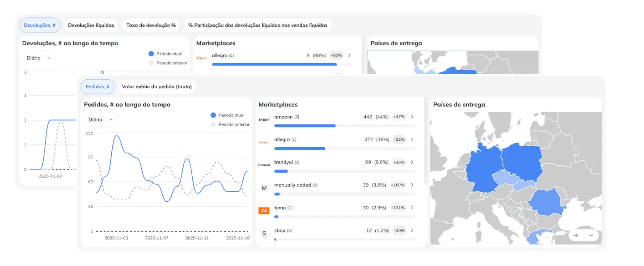The width and height of the screenshot is (644, 266).
Task: Click the -22% badge on the allegro row
Action: [x=399, y=139]
